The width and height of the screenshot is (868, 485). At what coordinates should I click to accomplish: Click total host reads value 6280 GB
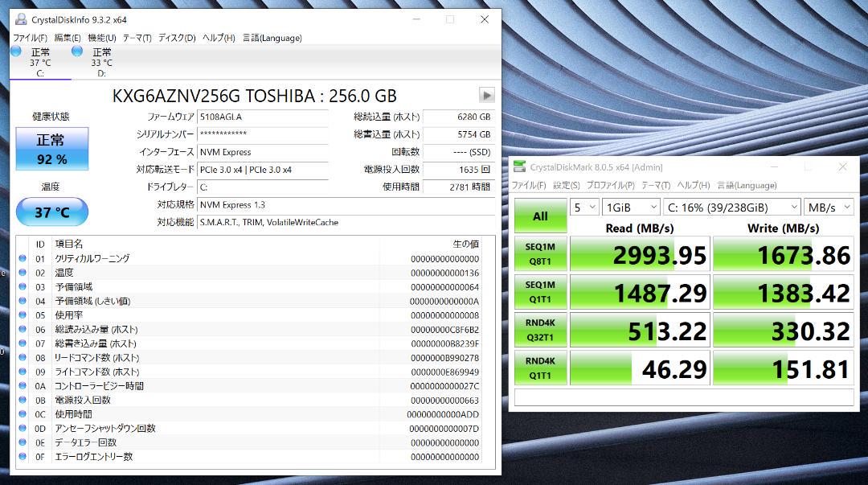(x=459, y=117)
